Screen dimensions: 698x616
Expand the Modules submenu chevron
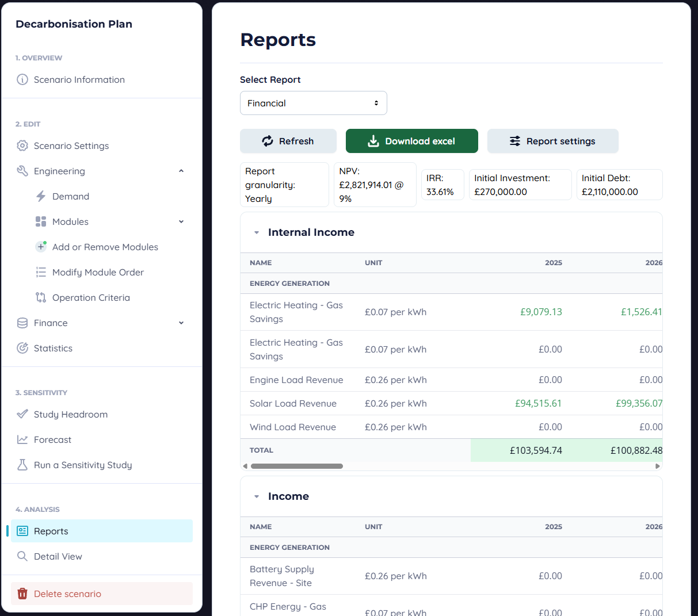tap(181, 222)
